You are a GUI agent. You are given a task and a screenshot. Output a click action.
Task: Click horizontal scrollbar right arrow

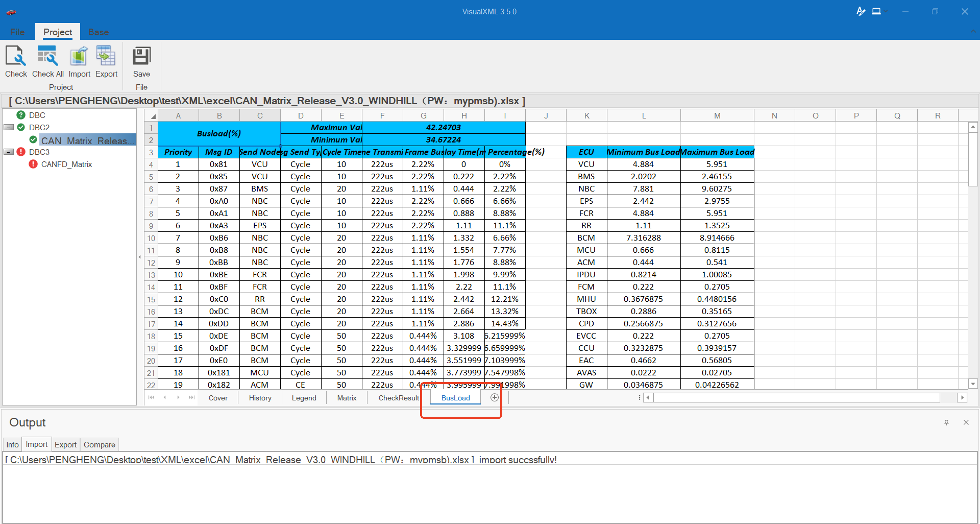pyautogui.click(x=962, y=397)
